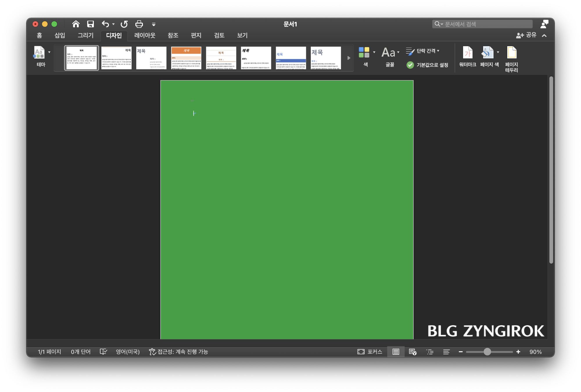Click the accessibility checker status icon

152,352
